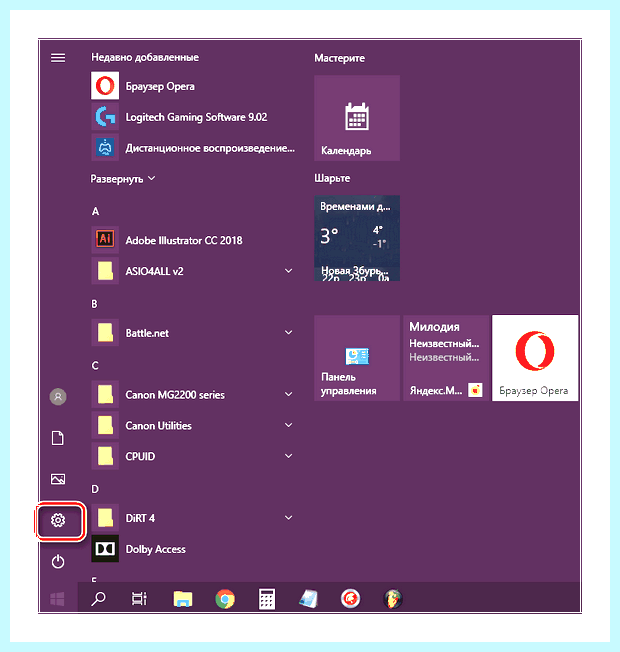The height and width of the screenshot is (652, 620).
Task: Click the Недавно добавленные heading
Action: coord(145,57)
